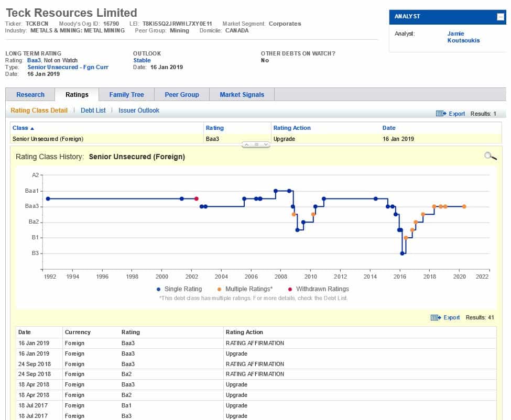Viewport: 511px width, 420px height.
Task: View the Issuer Outlook sub-tab
Action: coord(139,110)
